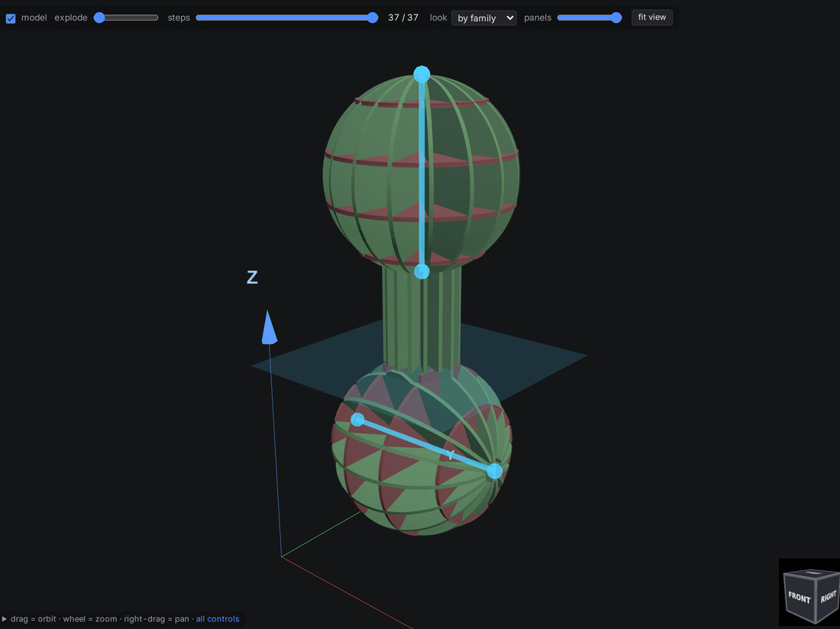Image resolution: width=840 pixels, height=629 pixels.
Task: Click the FRONT face of view cube
Action: coord(799,598)
